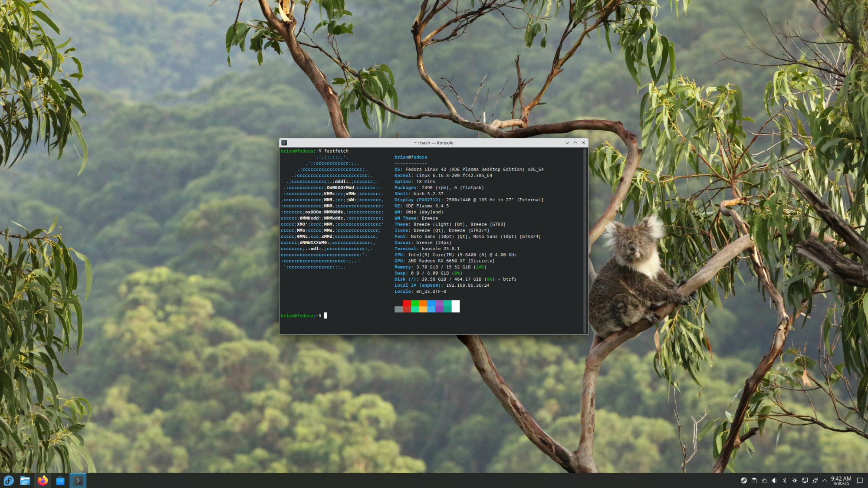Image resolution: width=868 pixels, height=488 pixels.
Task: Open the Fedora application launcher
Action: [9, 481]
